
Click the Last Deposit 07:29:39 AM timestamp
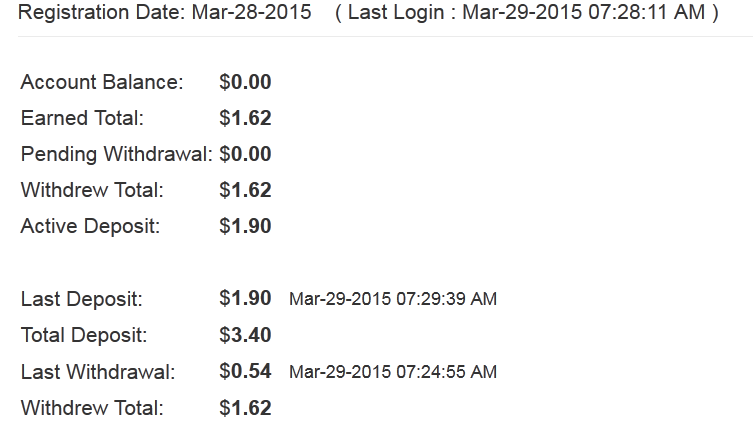coord(393,299)
